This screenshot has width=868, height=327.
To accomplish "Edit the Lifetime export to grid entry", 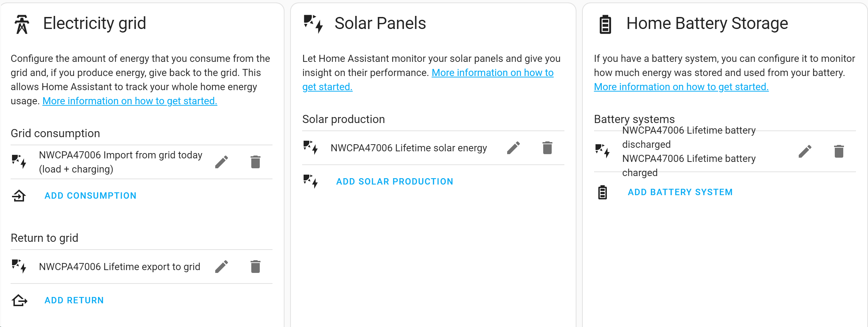I will [x=222, y=267].
